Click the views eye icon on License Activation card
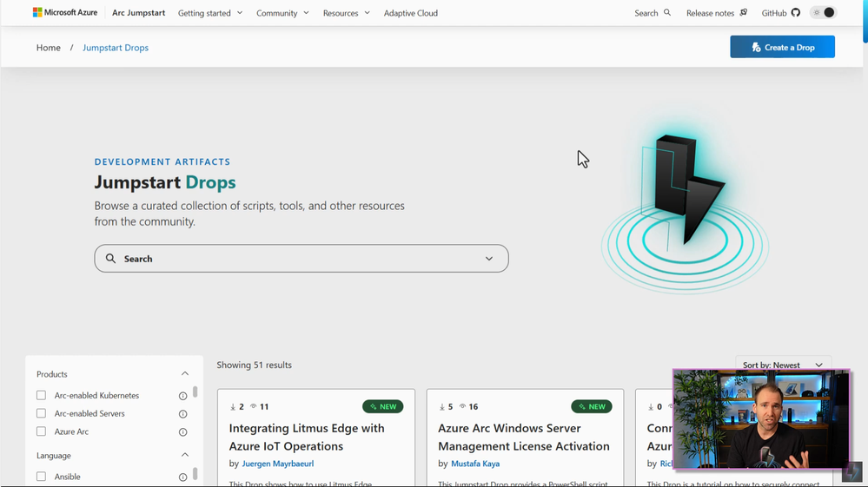The width and height of the screenshot is (868, 487). (462, 406)
